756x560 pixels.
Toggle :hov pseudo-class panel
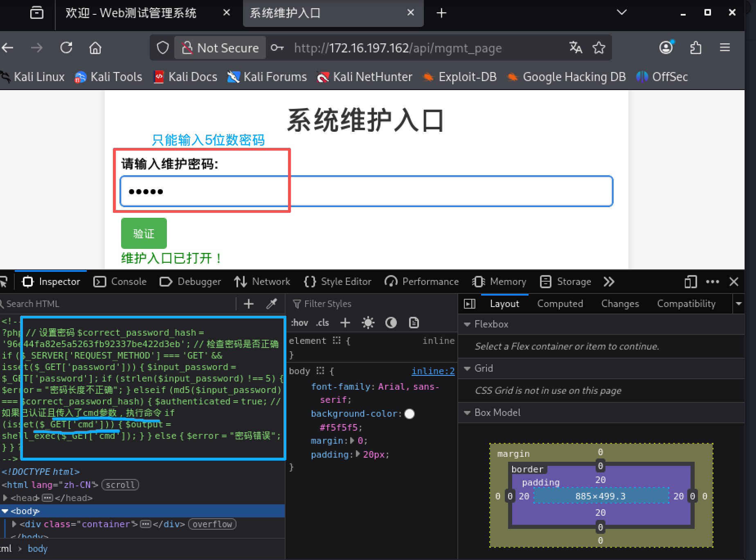[299, 323]
